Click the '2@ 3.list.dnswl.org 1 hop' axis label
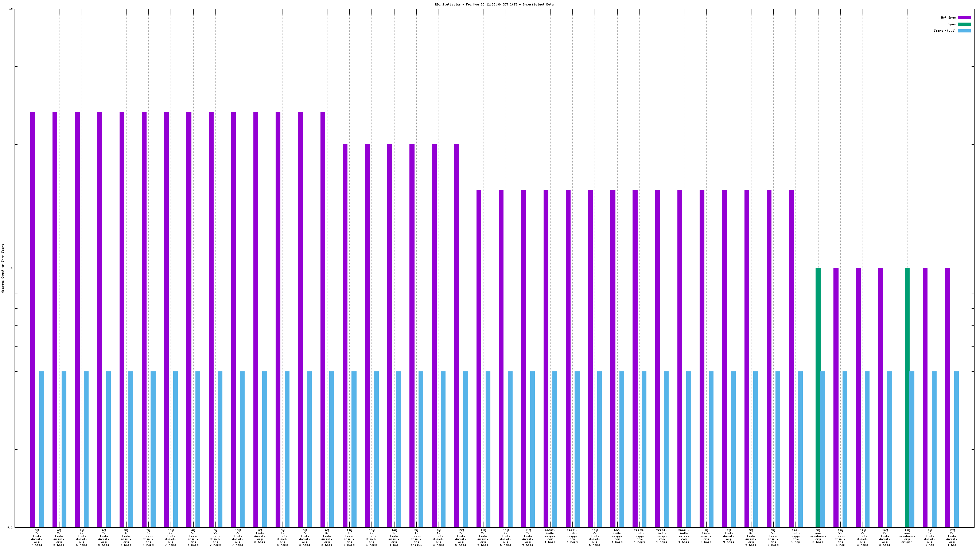Screen dimensions: 980x551 point(929,537)
